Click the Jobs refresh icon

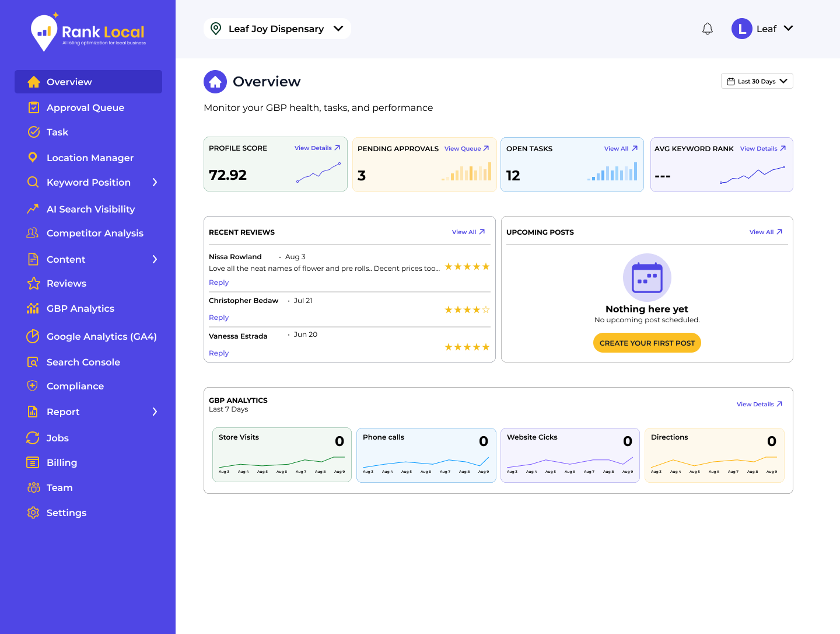point(33,438)
